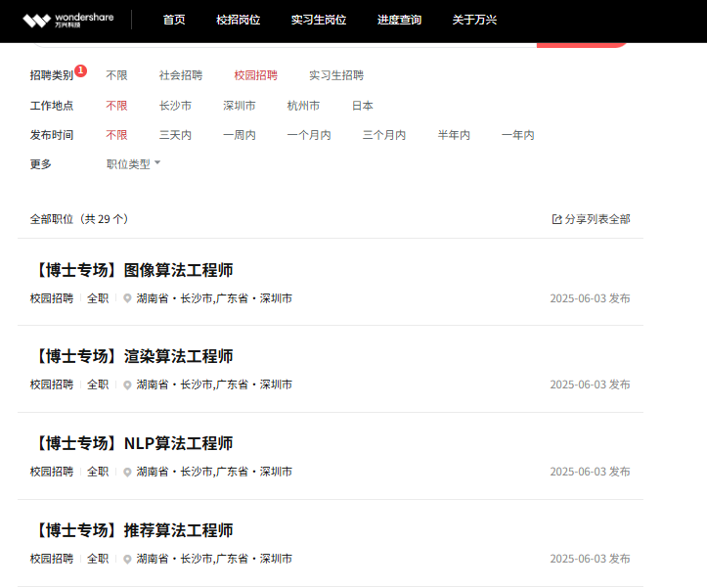Click the 工作地点 filter label

(x=52, y=106)
